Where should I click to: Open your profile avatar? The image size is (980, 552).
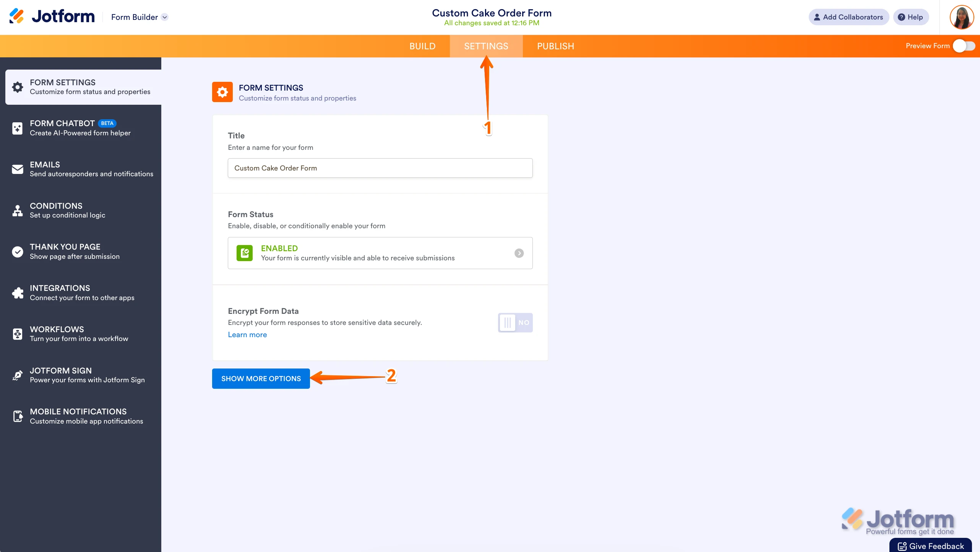[962, 17]
